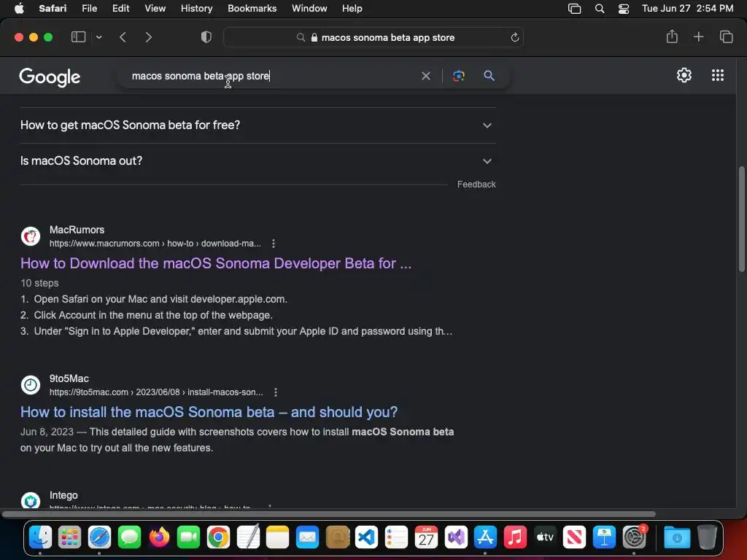
Task: Open the Window menu
Action: (x=309, y=8)
